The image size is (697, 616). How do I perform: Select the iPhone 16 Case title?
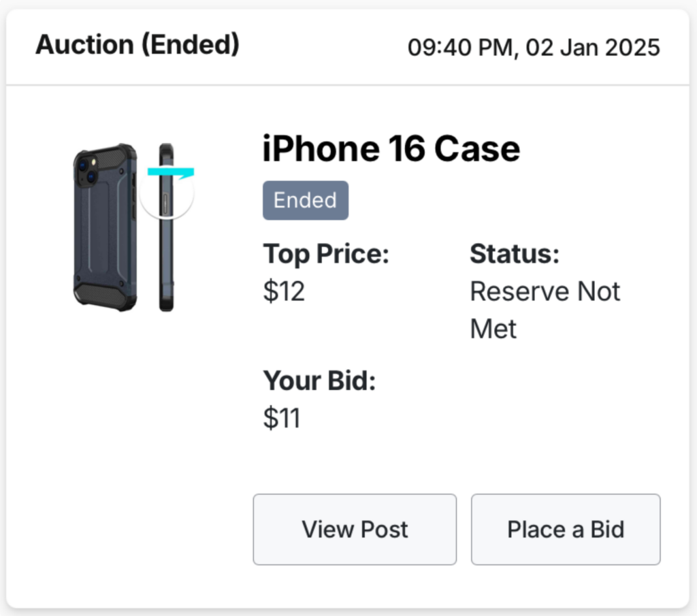coord(391,149)
